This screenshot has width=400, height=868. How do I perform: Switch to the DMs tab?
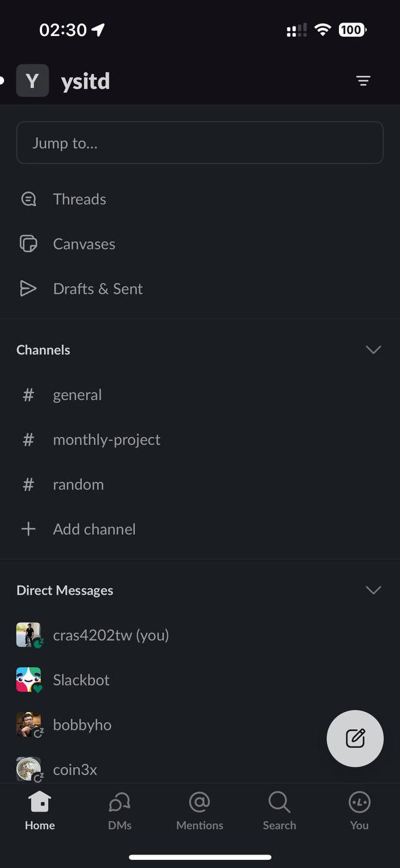(x=119, y=812)
